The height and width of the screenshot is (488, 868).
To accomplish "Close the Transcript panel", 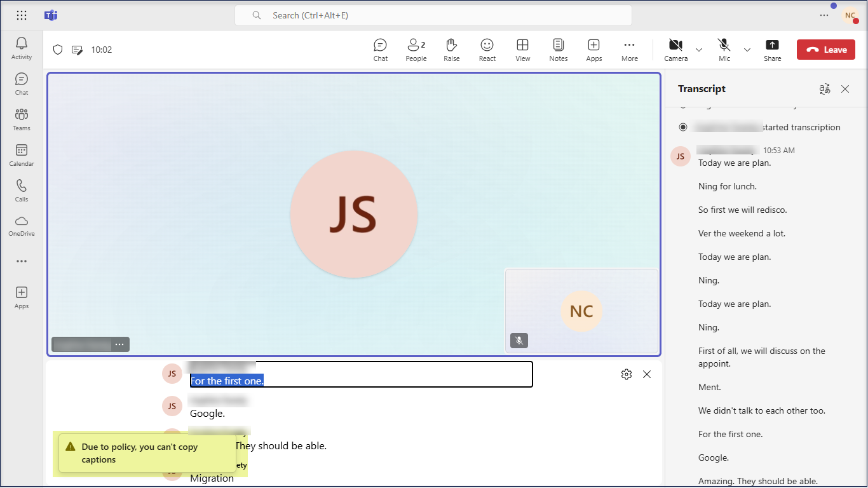I will 845,89.
